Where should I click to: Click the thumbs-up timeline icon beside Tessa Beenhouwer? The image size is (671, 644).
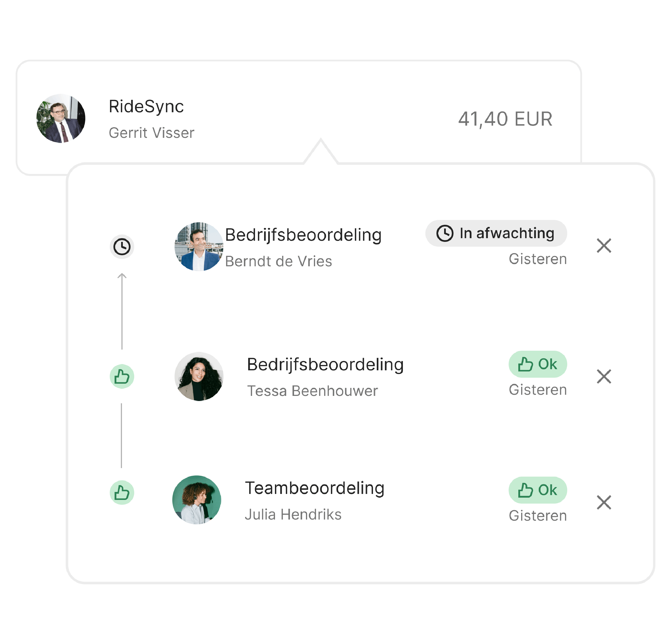click(x=122, y=376)
